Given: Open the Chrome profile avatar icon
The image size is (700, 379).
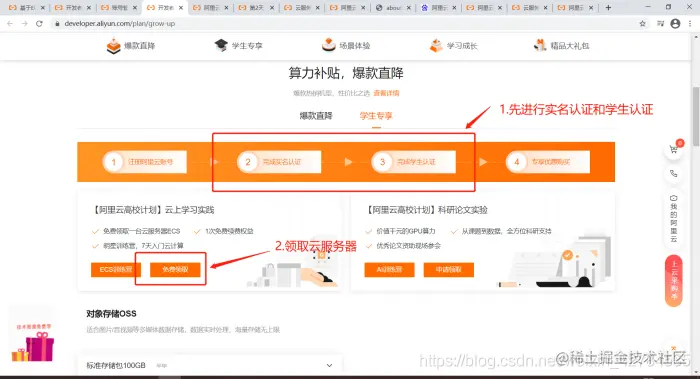Looking at the screenshot, I should coord(675,24).
